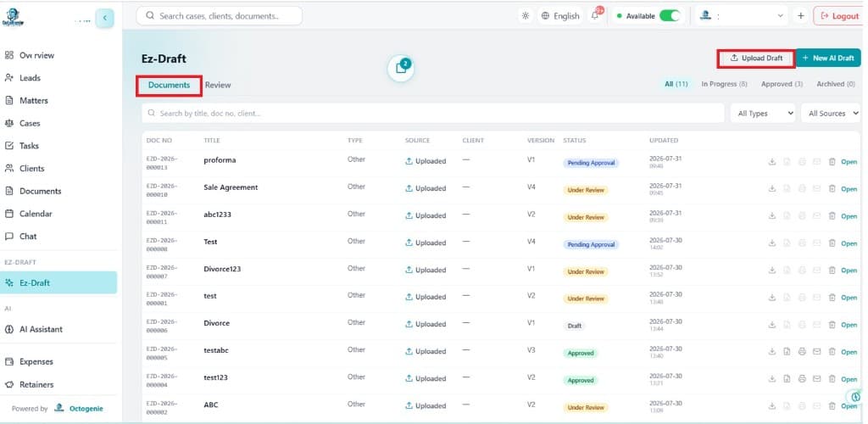Filter by All (11) documents
The image size is (868, 424).
click(676, 84)
